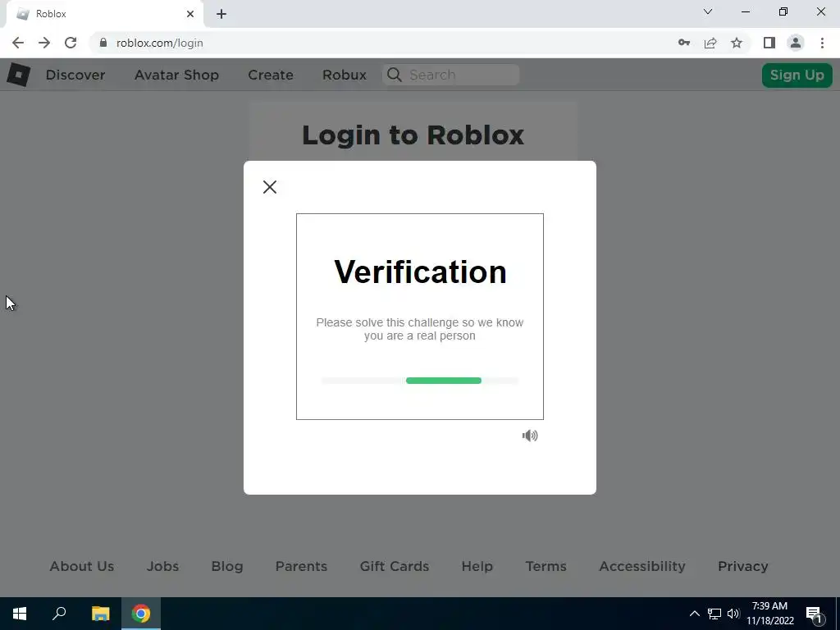840x630 pixels.
Task: Toggle the browser side panel
Action: (769, 43)
